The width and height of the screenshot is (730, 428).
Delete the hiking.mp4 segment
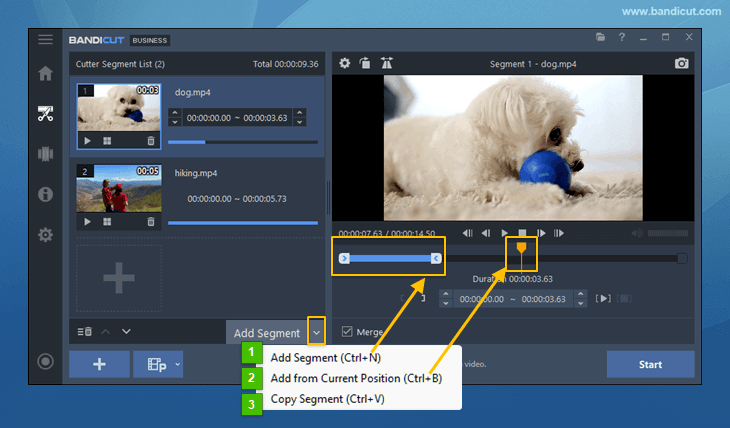pyautogui.click(x=151, y=222)
